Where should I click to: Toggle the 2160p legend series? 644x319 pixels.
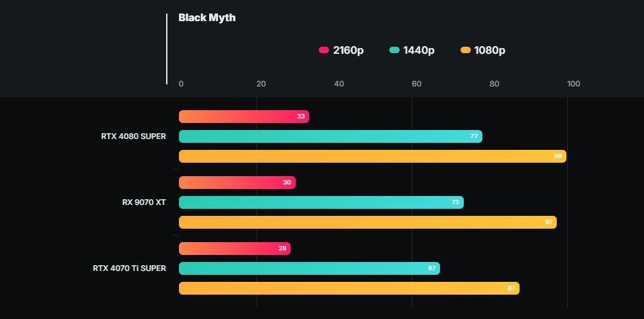(341, 51)
